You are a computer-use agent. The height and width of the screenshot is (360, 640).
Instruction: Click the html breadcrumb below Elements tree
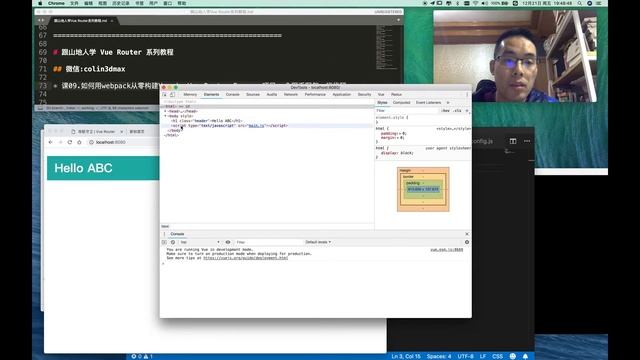pyautogui.click(x=165, y=226)
